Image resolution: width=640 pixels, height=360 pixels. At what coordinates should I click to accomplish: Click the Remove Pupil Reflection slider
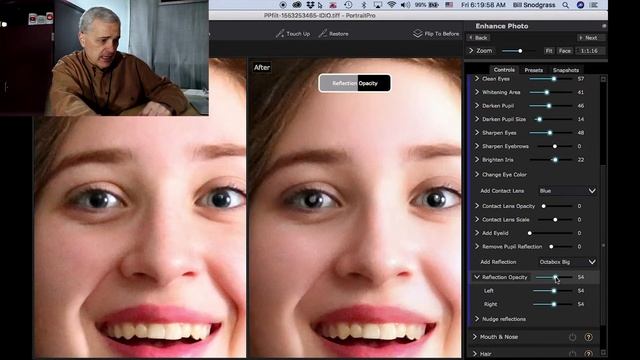pos(561,247)
